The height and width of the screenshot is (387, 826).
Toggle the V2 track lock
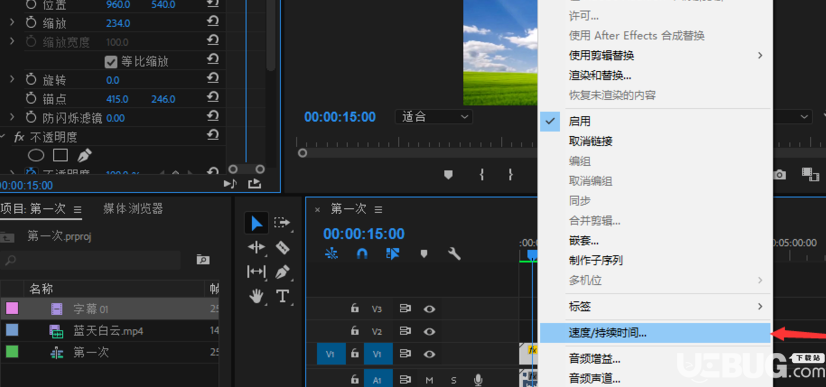355,331
